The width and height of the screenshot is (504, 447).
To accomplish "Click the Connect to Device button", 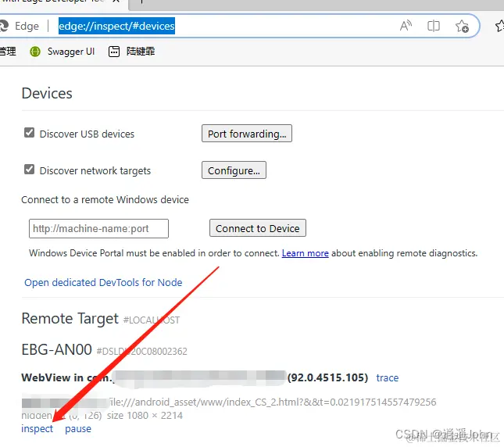I will 258,228.
